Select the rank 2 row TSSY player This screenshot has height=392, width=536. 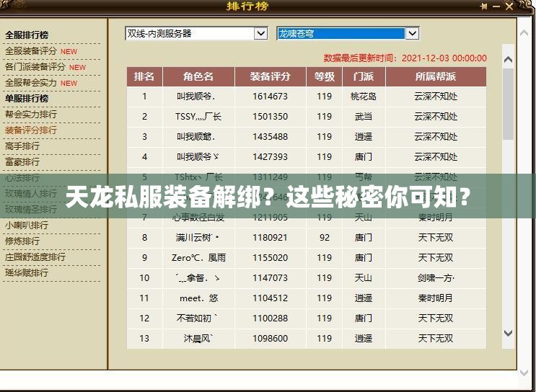coord(198,117)
